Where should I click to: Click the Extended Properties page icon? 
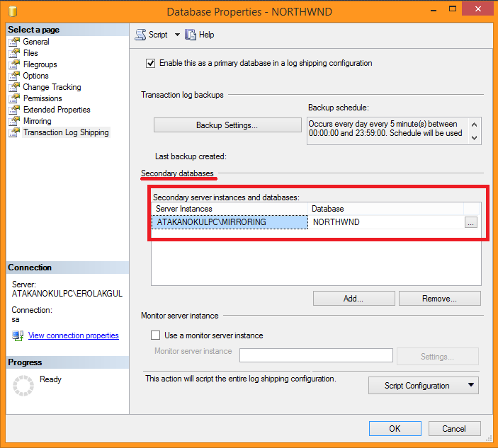pyautogui.click(x=14, y=110)
